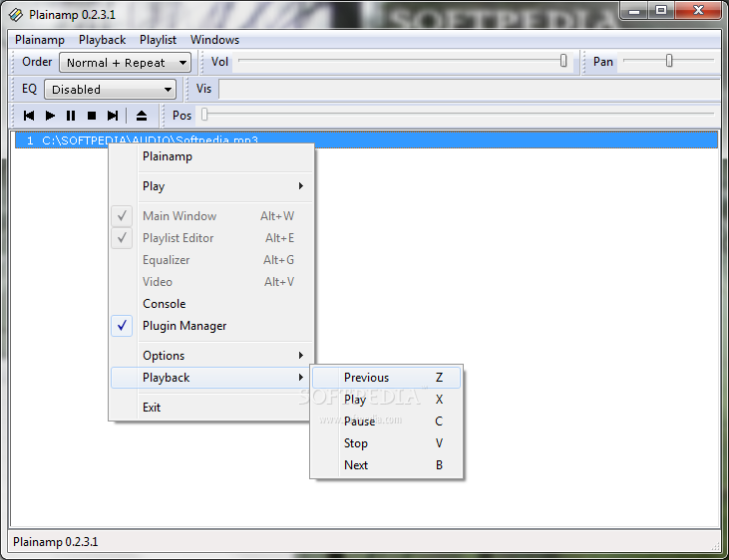Screen dimensions: 729x560
Task: Open the Playlist menu in menu bar
Action: point(159,40)
